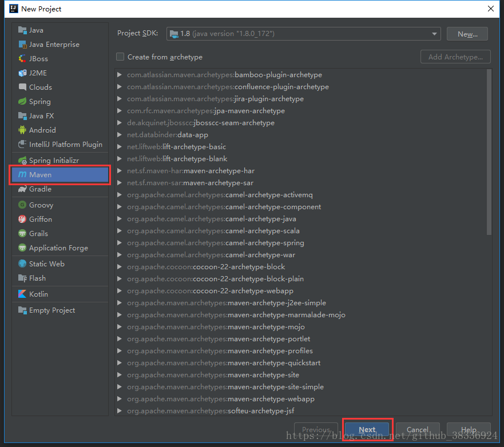504x447 pixels.
Task: Expand maven-archetype-quickstart node
Action: click(119, 363)
